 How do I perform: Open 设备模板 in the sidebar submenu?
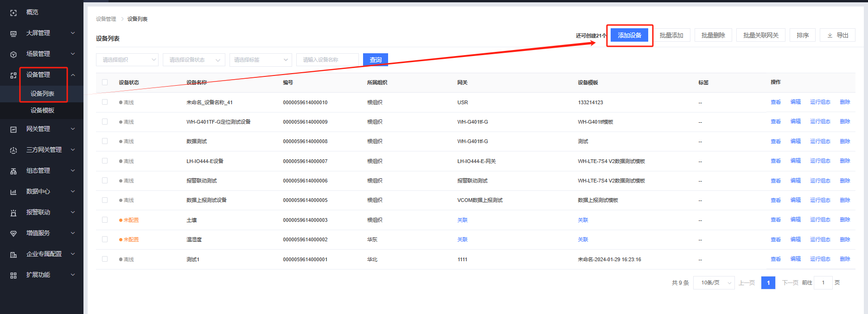(x=42, y=110)
